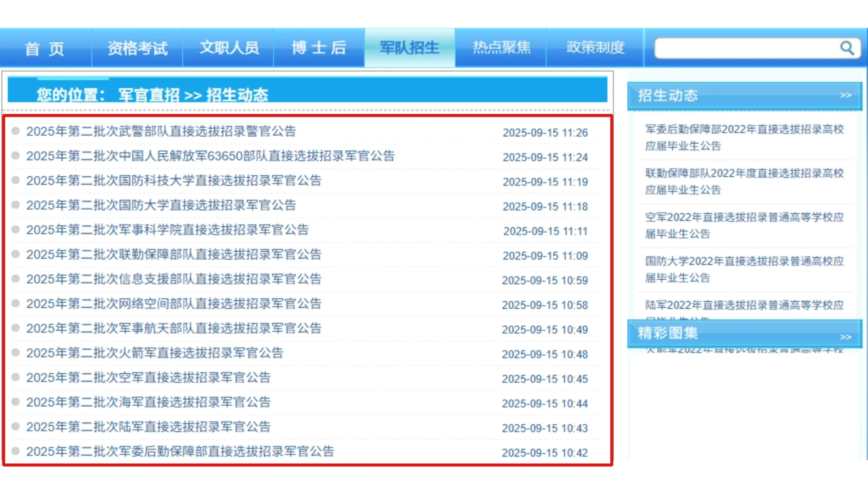Switch to the 军队招生 tab
Viewport: 868px width, 488px height.
410,48
